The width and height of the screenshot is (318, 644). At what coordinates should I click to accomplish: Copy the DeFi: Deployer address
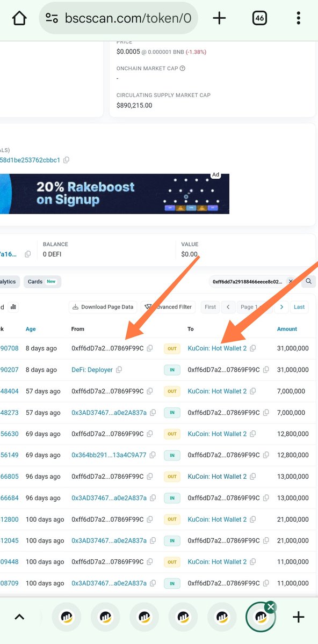click(119, 370)
